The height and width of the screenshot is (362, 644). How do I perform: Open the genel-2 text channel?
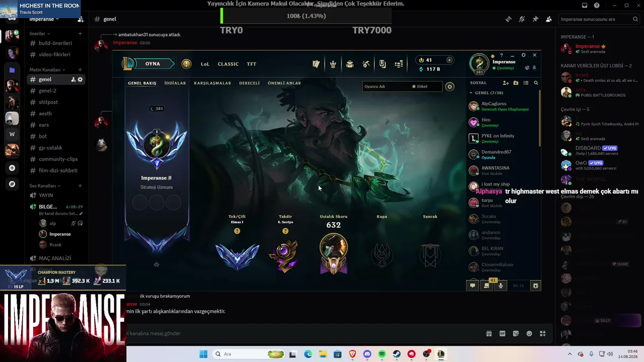click(55, 91)
